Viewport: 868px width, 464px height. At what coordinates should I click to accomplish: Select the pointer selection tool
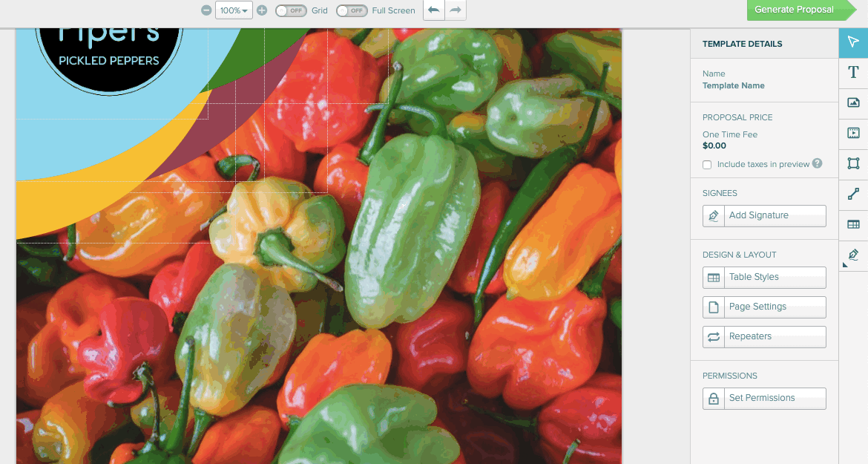click(852, 42)
